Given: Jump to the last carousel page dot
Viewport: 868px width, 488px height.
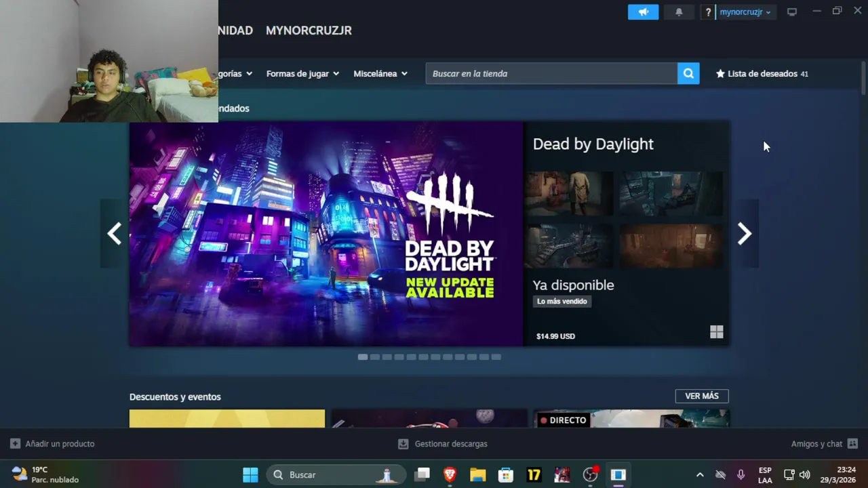Looking at the screenshot, I should pyautogui.click(x=496, y=357).
